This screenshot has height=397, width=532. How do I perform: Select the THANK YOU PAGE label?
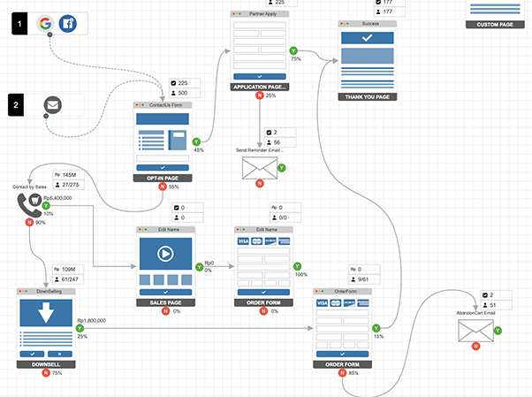point(365,98)
